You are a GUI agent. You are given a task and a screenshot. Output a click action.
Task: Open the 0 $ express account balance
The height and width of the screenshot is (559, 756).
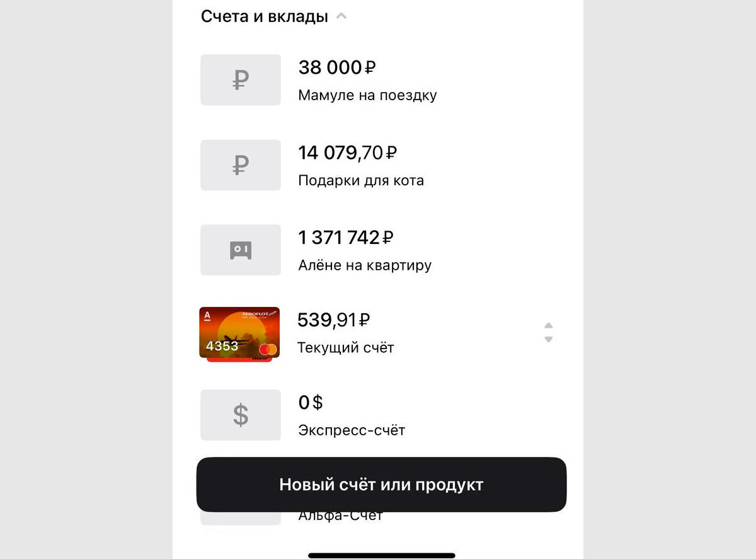(x=311, y=402)
